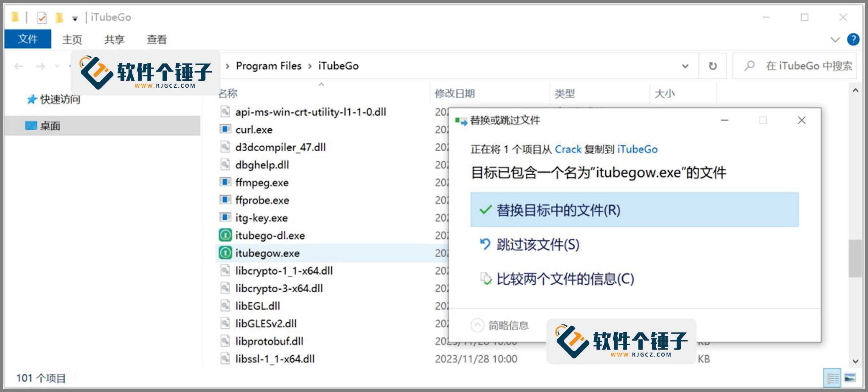The height and width of the screenshot is (392, 868).
Task: Click the skip file undo arrow icon
Action: click(x=485, y=244)
